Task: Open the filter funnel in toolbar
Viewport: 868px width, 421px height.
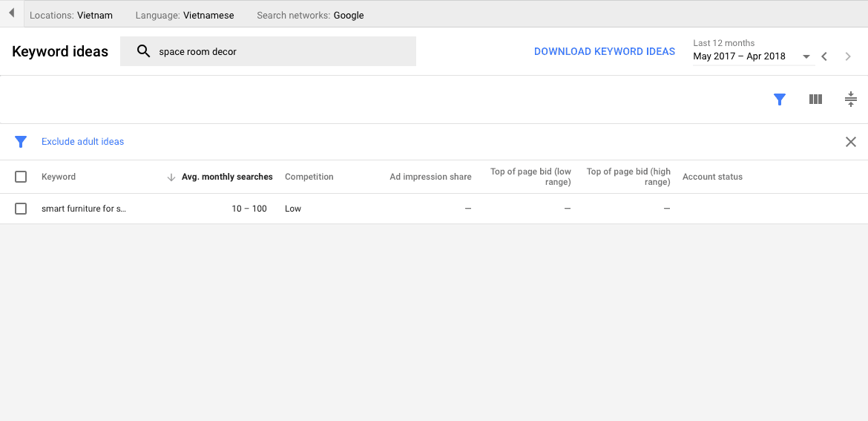Action: pyautogui.click(x=779, y=99)
